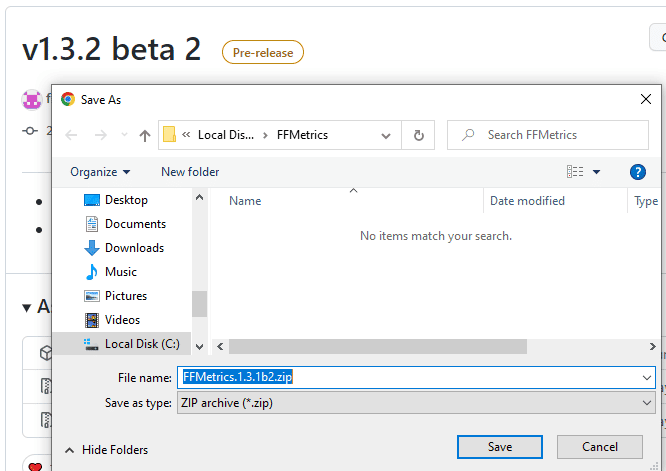Select the Desktop folder in sidebar
The height and width of the screenshot is (471, 666).
click(x=125, y=200)
